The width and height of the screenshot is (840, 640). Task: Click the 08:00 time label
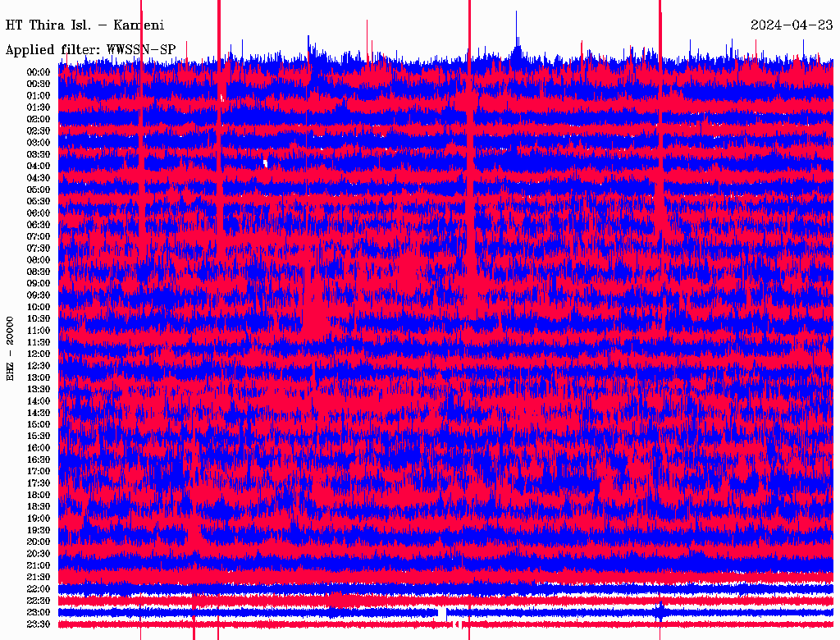pos(39,260)
